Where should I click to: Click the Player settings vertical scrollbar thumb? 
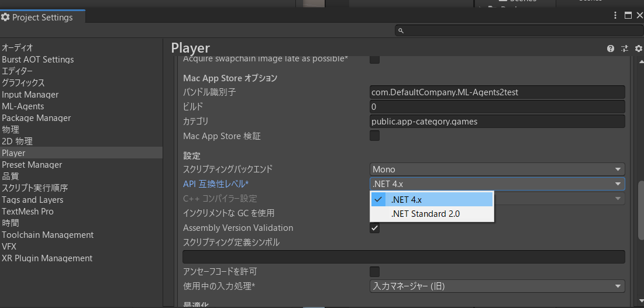[641, 210]
